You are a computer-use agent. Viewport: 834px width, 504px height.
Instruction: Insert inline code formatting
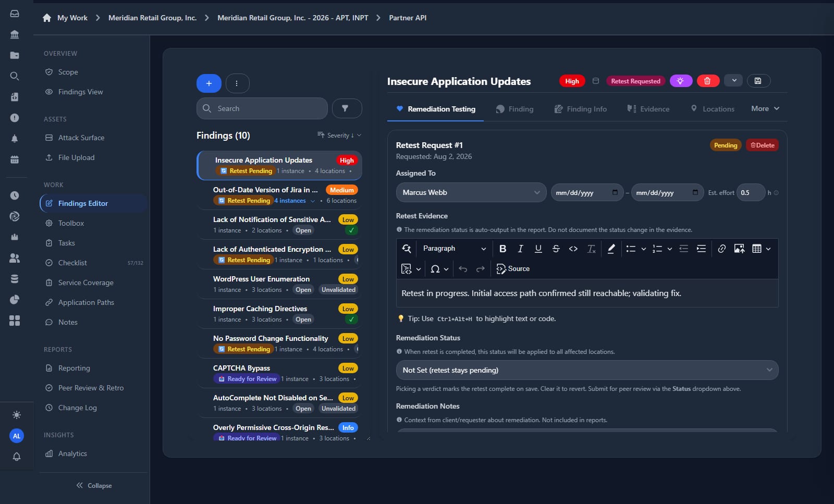tap(573, 249)
